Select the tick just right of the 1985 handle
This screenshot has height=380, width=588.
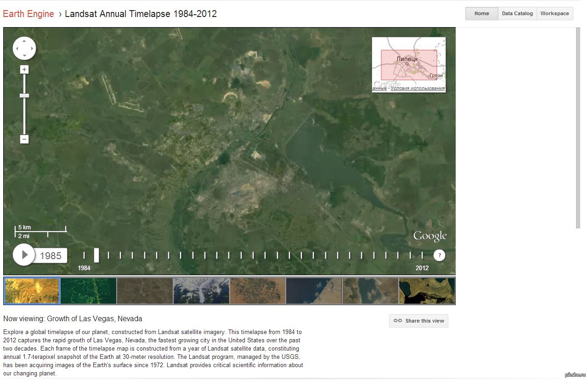(108, 255)
